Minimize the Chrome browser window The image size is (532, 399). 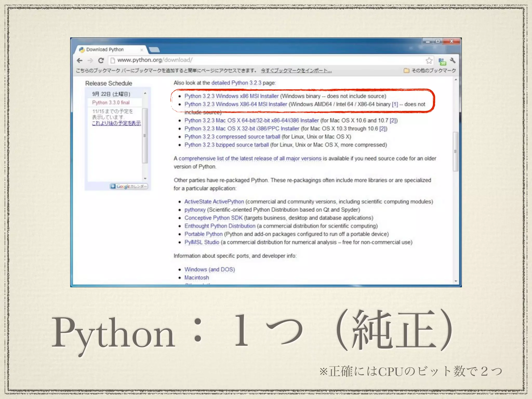coord(428,41)
